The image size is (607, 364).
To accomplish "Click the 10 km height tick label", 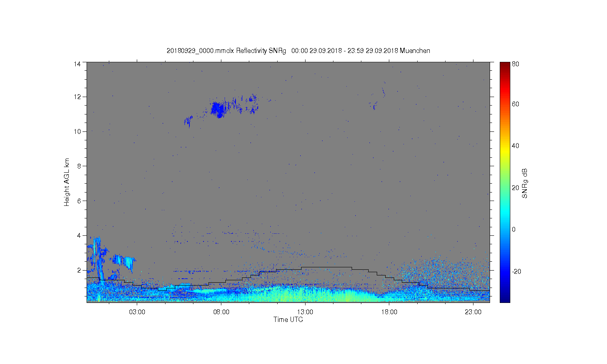I will [x=77, y=131].
